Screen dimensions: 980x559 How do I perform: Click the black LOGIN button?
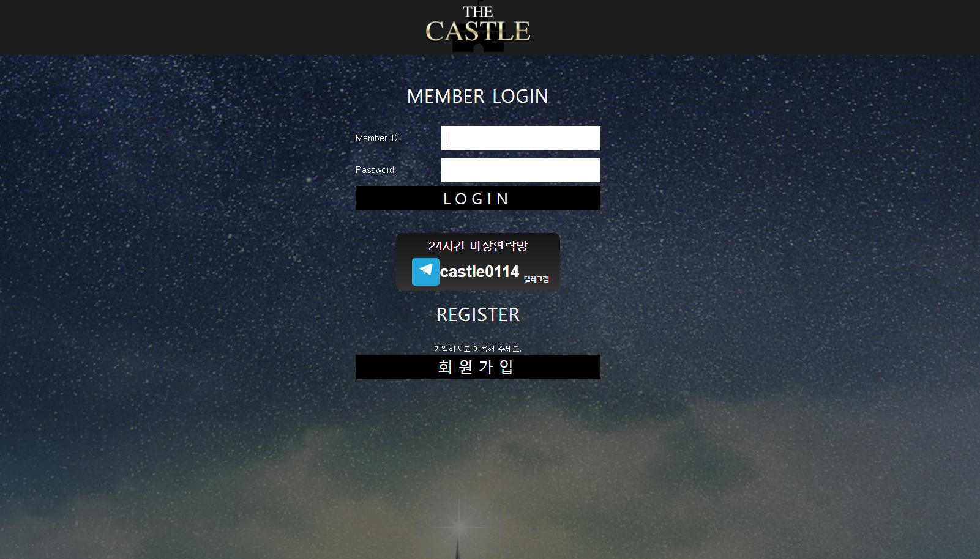[x=478, y=198]
